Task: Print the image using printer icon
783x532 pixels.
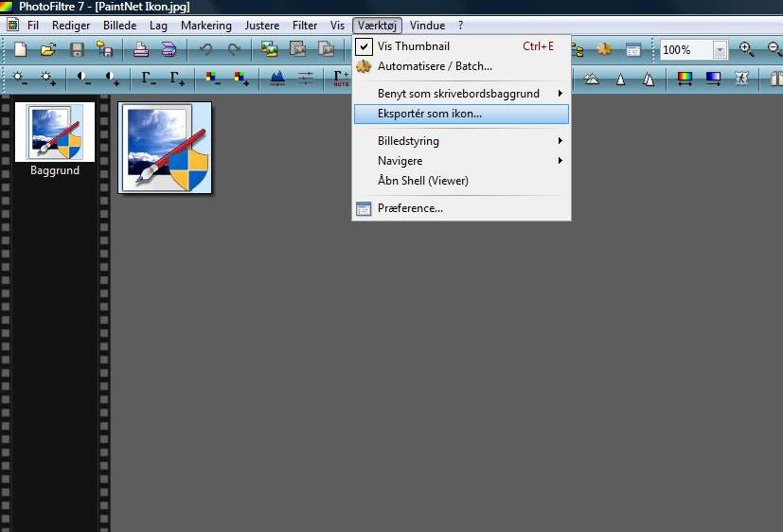Action: pyautogui.click(x=141, y=49)
